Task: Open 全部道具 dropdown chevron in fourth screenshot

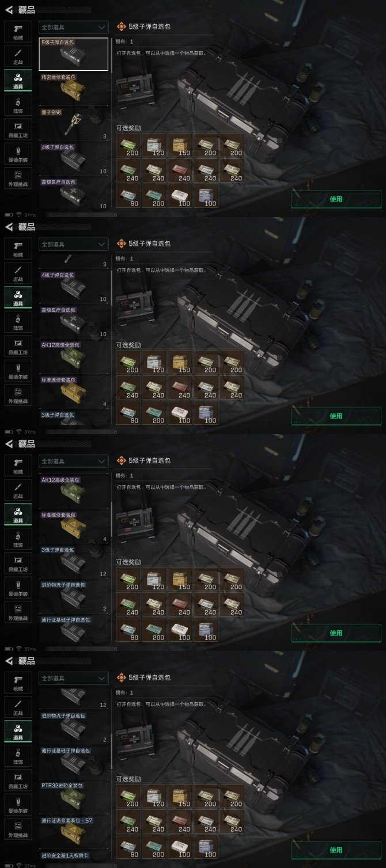Action: pos(101,678)
